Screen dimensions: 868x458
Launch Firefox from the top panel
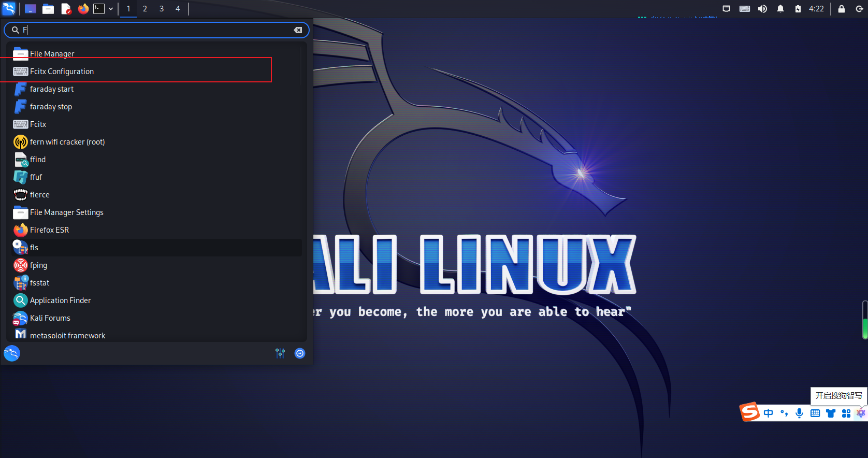coord(83,9)
